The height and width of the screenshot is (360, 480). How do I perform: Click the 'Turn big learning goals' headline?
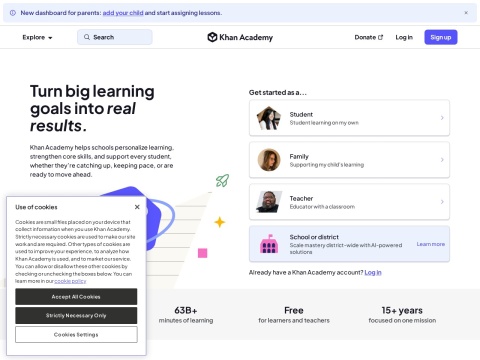point(92,108)
